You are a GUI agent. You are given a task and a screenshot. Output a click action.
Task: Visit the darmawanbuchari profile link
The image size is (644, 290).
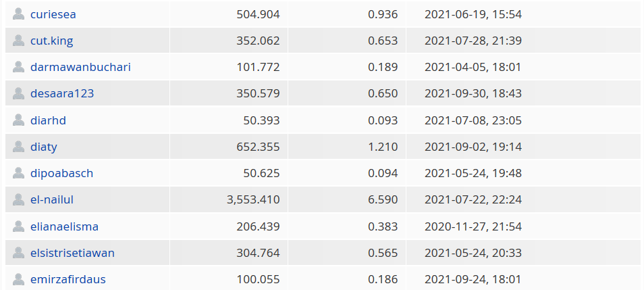point(80,67)
